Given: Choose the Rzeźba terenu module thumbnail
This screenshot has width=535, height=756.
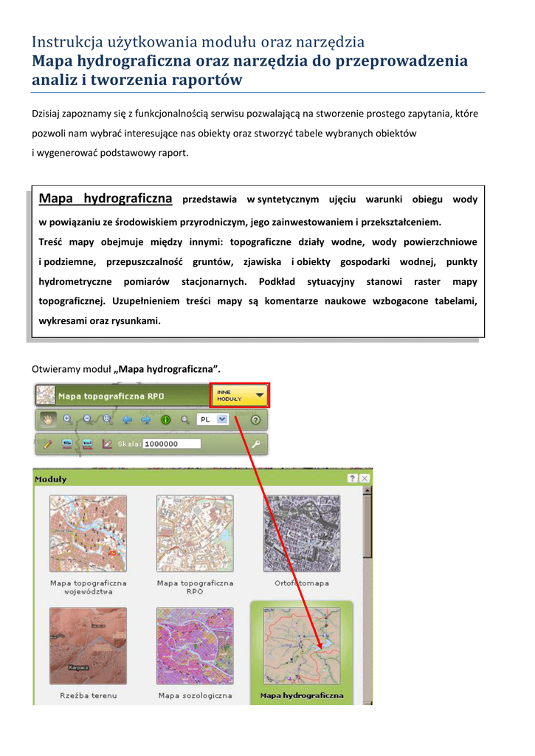Looking at the screenshot, I should pyautogui.click(x=88, y=645).
